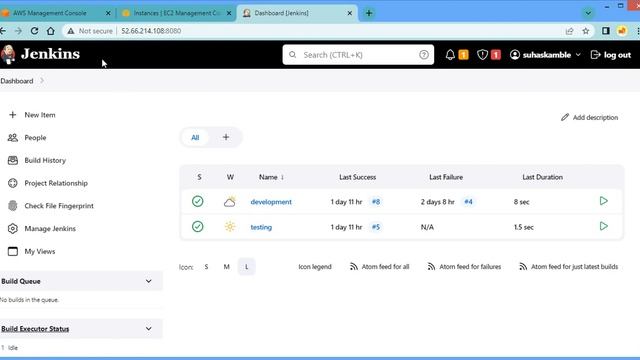Image resolution: width=640 pixels, height=360 pixels.
Task: Bookmark this page with star icon
Action: [586, 31]
